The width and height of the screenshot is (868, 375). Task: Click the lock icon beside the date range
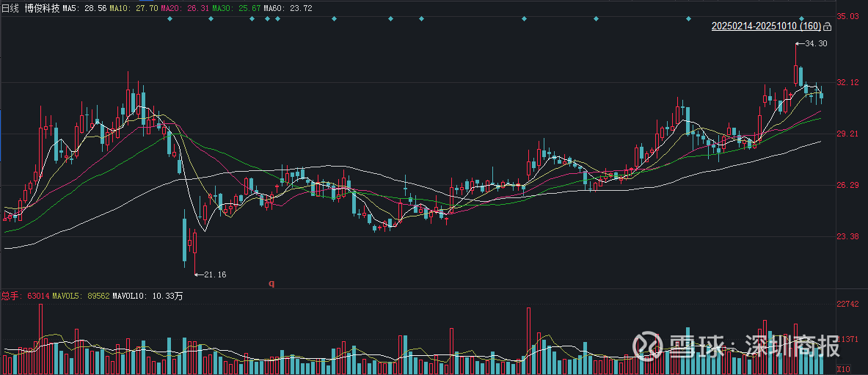828,26
